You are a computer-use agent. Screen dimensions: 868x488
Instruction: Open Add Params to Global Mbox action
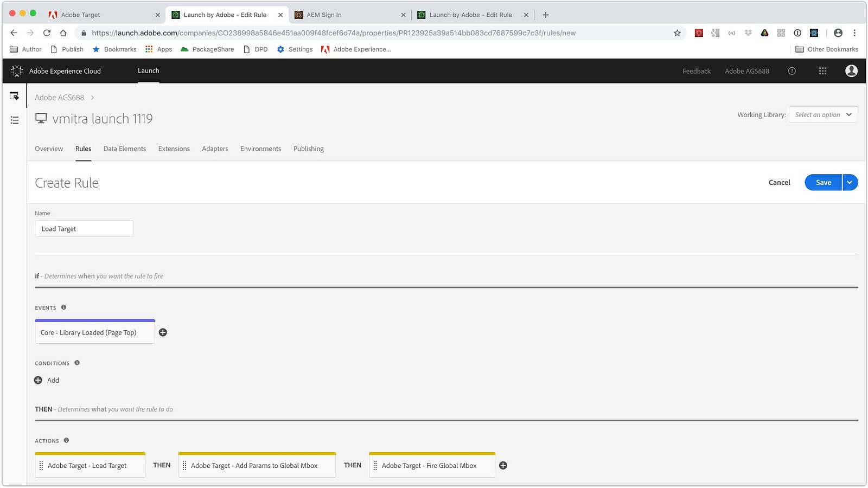[257, 465]
